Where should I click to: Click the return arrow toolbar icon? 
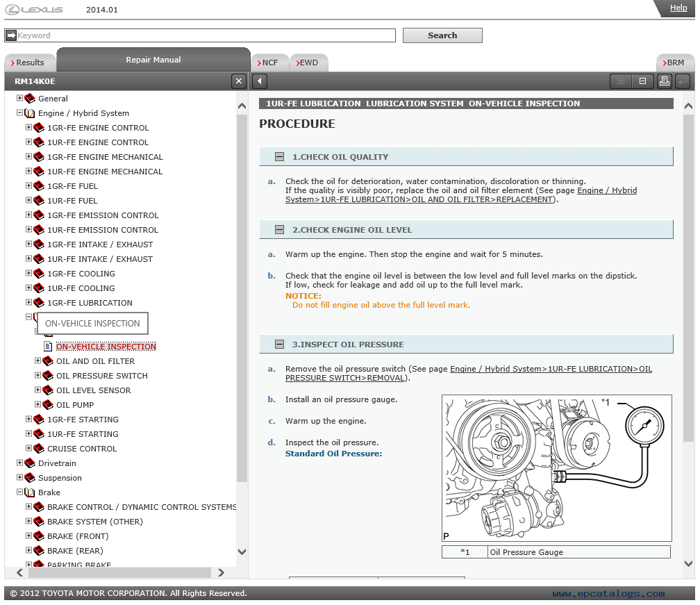[x=682, y=81]
